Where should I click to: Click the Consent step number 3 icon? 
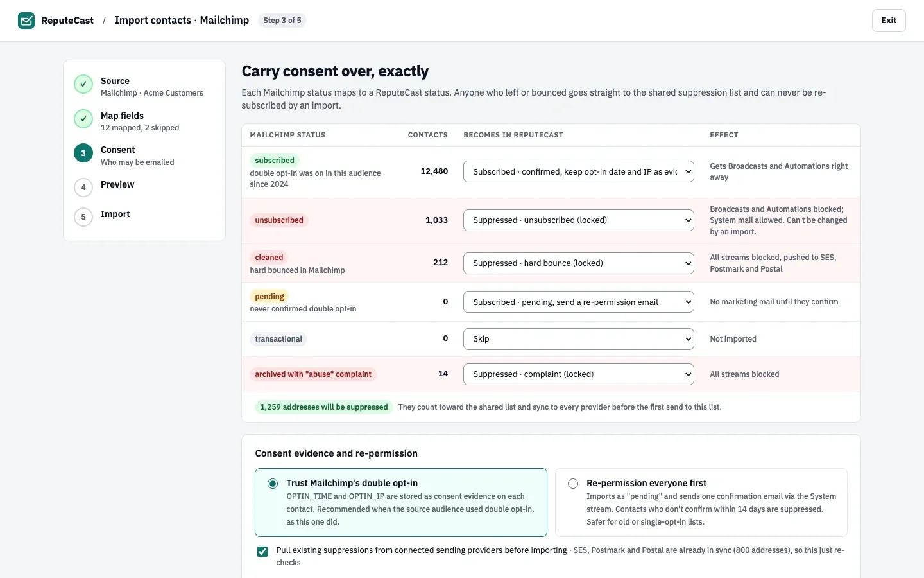click(x=83, y=153)
